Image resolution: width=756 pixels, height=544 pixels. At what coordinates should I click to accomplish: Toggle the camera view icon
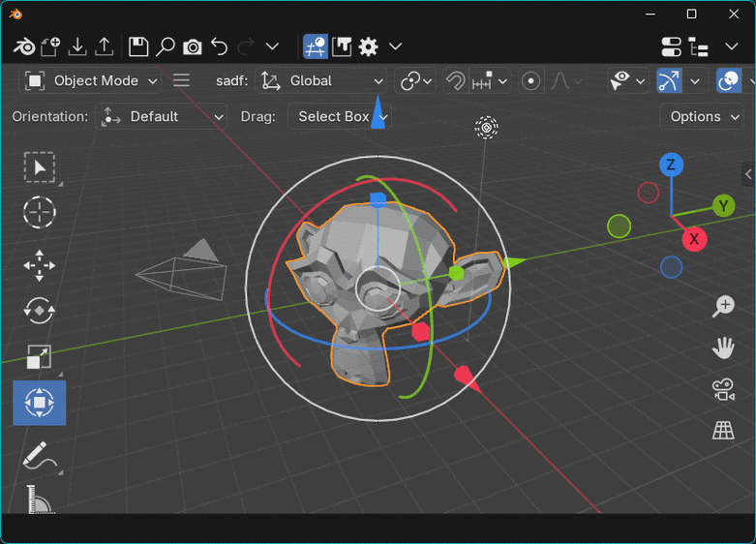tap(723, 390)
